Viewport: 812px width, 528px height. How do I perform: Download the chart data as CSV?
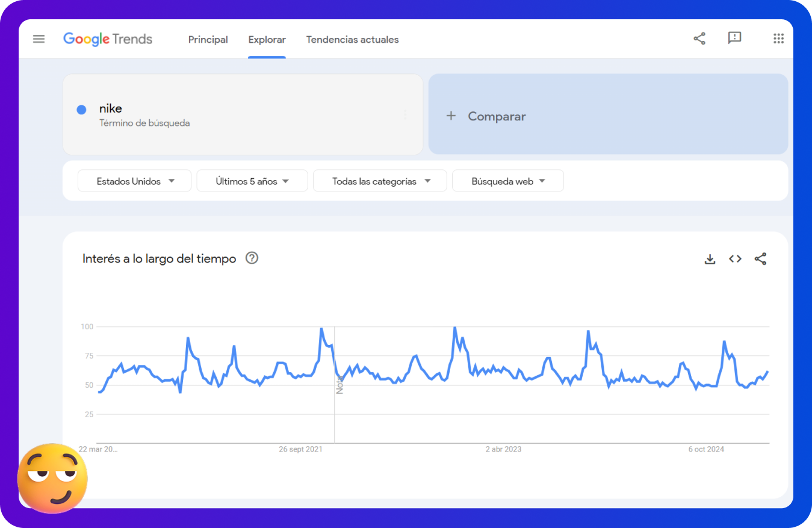click(x=710, y=259)
